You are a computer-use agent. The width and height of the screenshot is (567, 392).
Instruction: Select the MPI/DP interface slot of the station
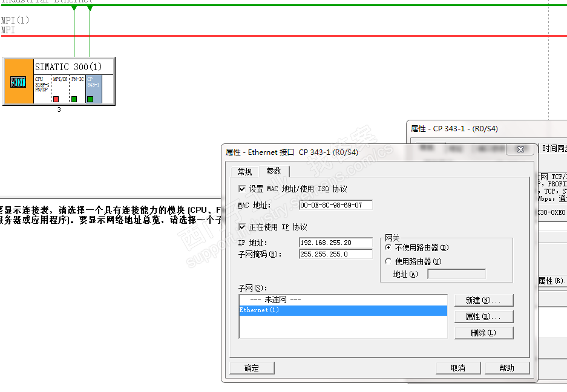60,89
